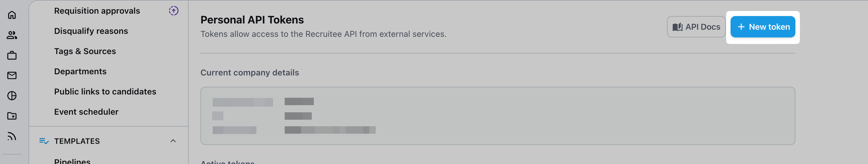The height and width of the screenshot is (164, 868).
Task: Open the API Docs link
Action: (x=696, y=27)
